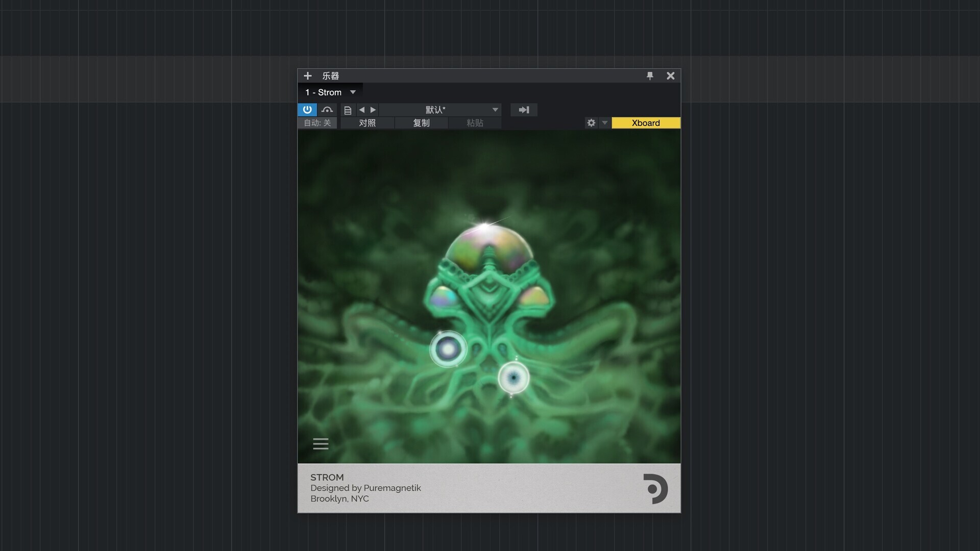The height and width of the screenshot is (551, 980).
Task: Click the yellow Xboard field
Action: (x=646, y=123)
